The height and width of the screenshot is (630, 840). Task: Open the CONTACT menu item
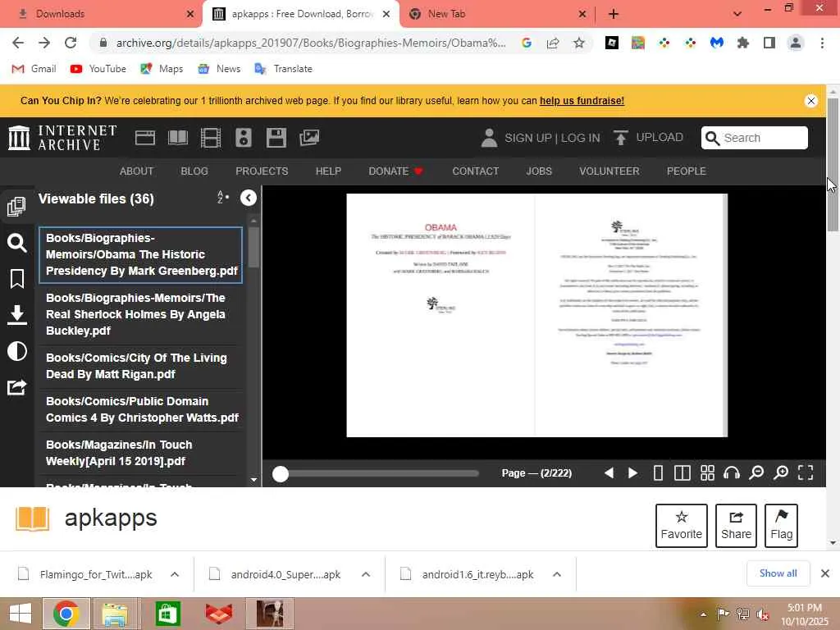click(475, 171)
